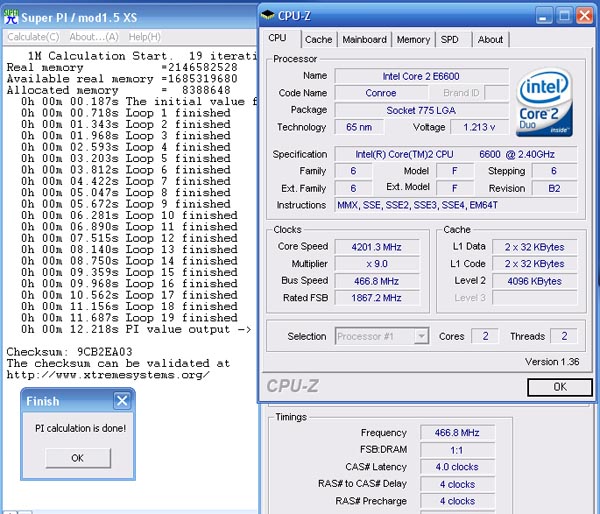Screen dimensions: 600x514
Task: Click the Stepping value 6
Action: [554, 171]
